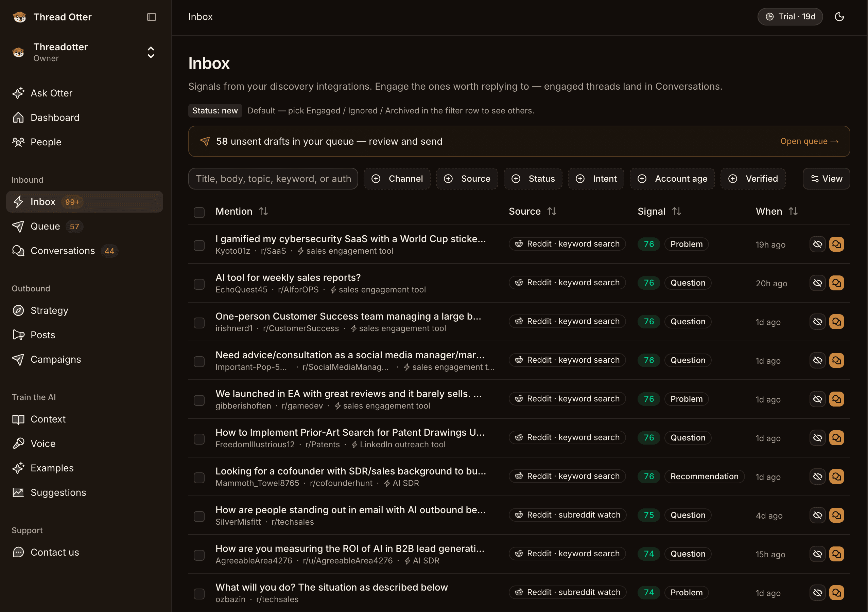The width and height of the screenshot is (868, 612).
Task: Open the People page
Action: (85, 142)
